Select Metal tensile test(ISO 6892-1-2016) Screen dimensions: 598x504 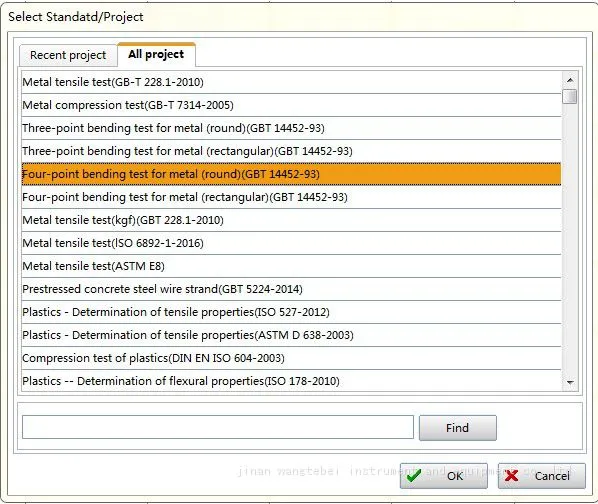point(291,243)
